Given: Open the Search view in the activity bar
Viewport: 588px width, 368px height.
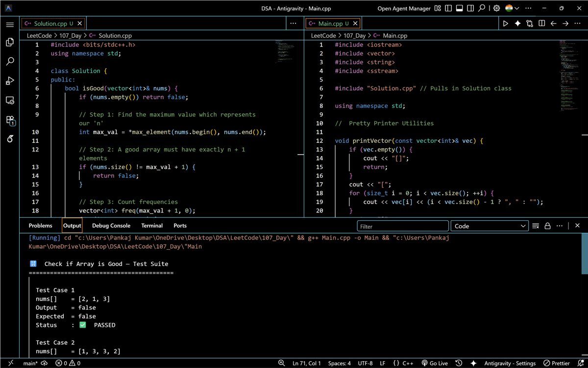Looking at the screenshot, I should click(10, 62).
